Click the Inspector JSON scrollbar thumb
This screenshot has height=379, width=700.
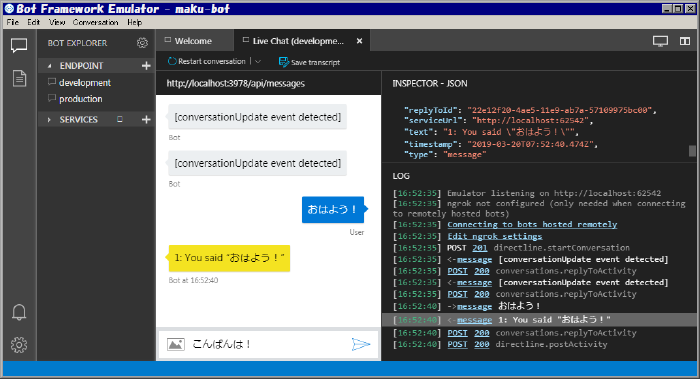click(692, 151)
